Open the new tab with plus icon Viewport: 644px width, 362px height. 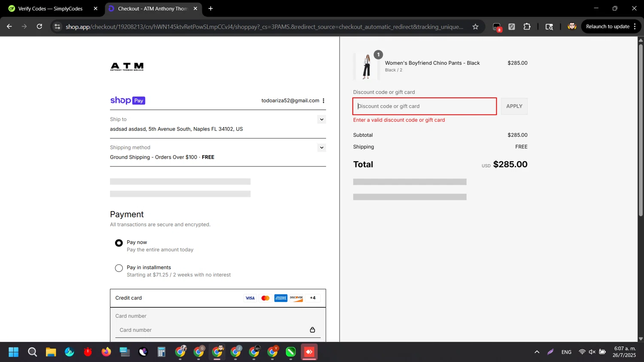point(210,9)
